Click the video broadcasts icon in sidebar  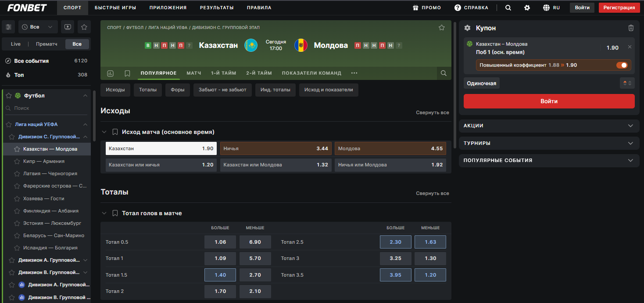click(x=68, y=27)
